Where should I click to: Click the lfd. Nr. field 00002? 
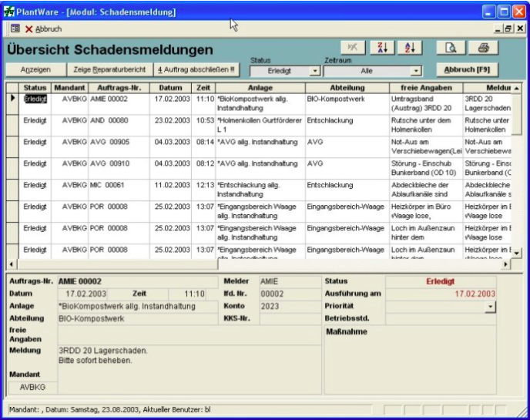coord(290,294)
